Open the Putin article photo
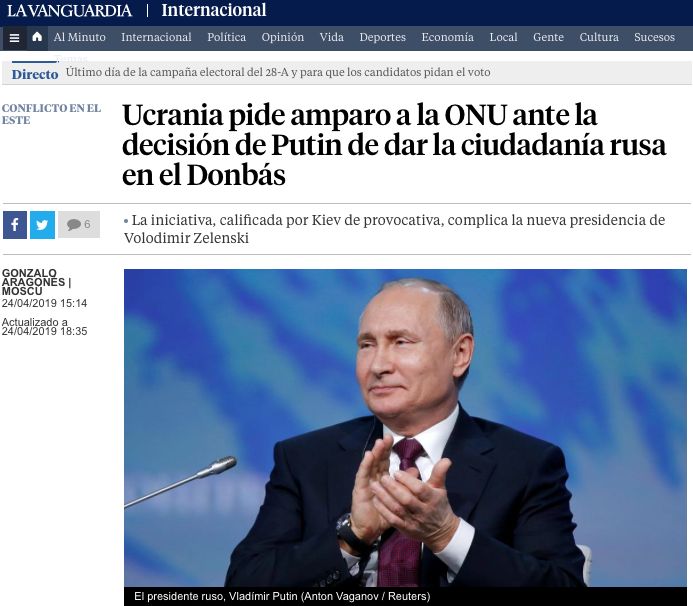The width and height of the screenshot is (693, 606). click(x=405, y=428)
